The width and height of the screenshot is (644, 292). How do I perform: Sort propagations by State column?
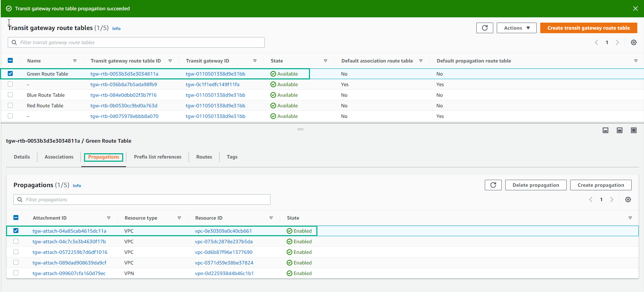point(630,218)
